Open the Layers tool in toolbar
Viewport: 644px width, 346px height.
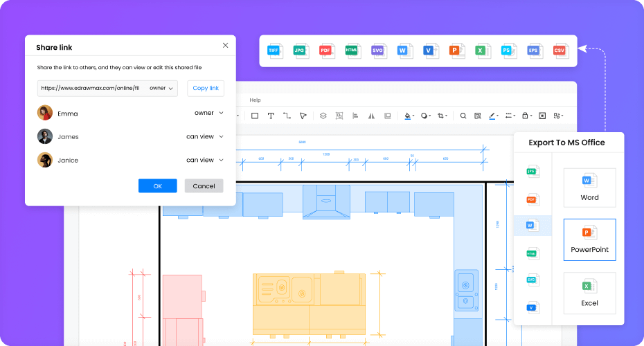(323, 116)
